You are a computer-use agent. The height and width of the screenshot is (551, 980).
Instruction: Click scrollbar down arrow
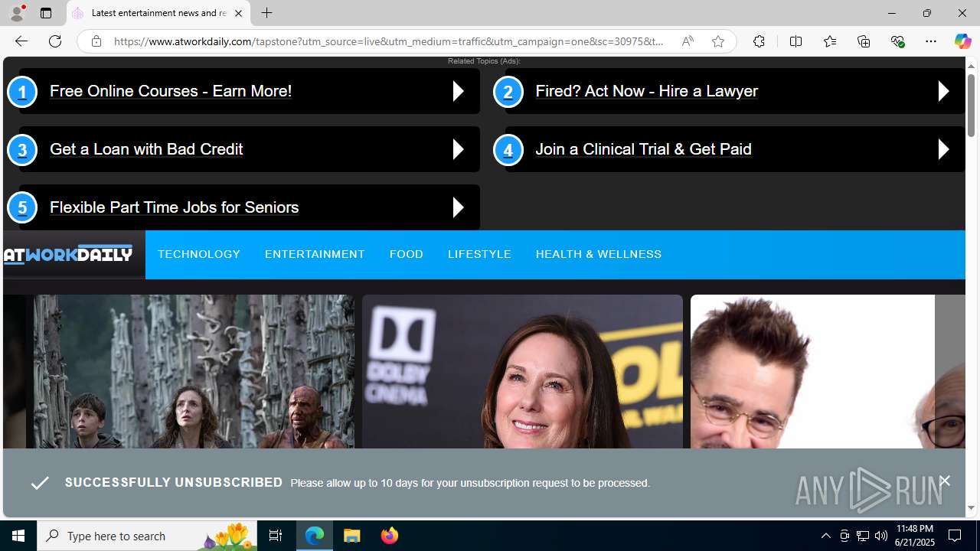(971, 508)
